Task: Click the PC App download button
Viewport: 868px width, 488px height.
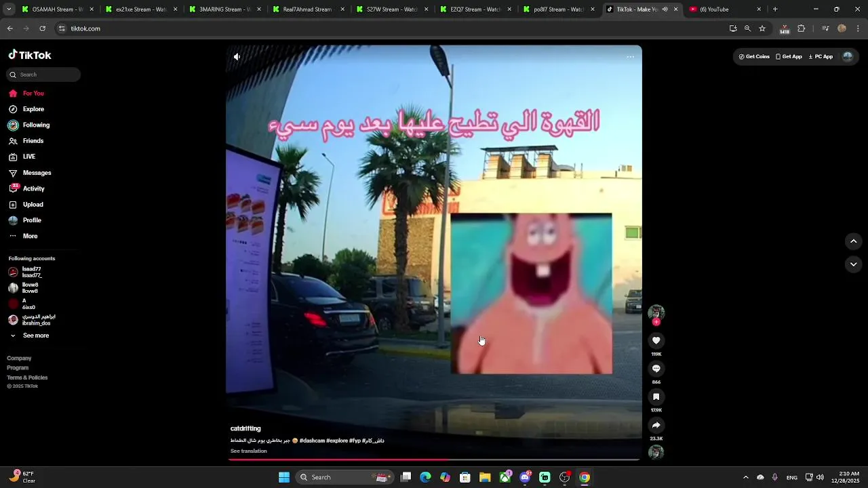Action: 821,57
